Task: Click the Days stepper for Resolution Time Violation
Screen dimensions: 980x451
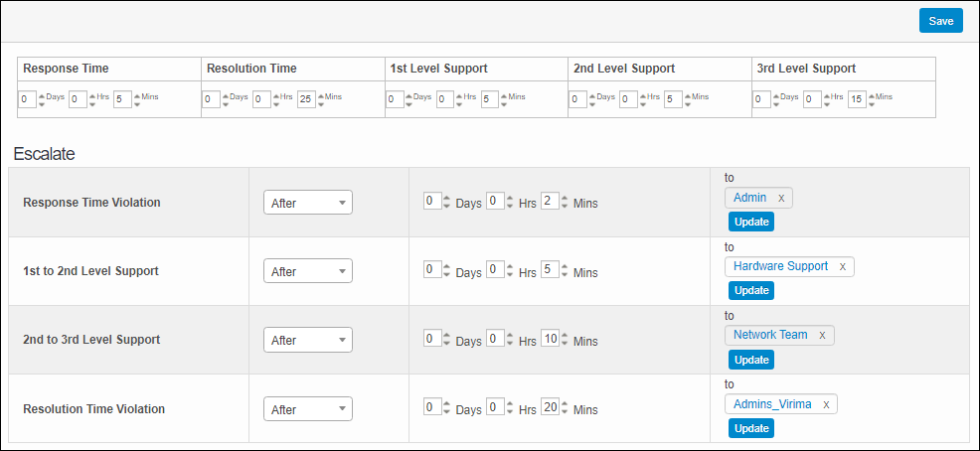Action: pyautogui.click(x=445, y=407)
